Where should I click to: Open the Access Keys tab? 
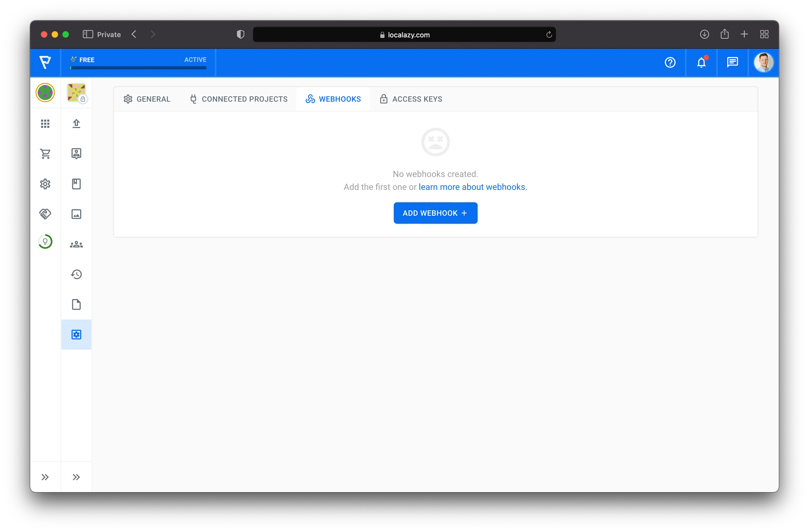[x=411, y=99]
